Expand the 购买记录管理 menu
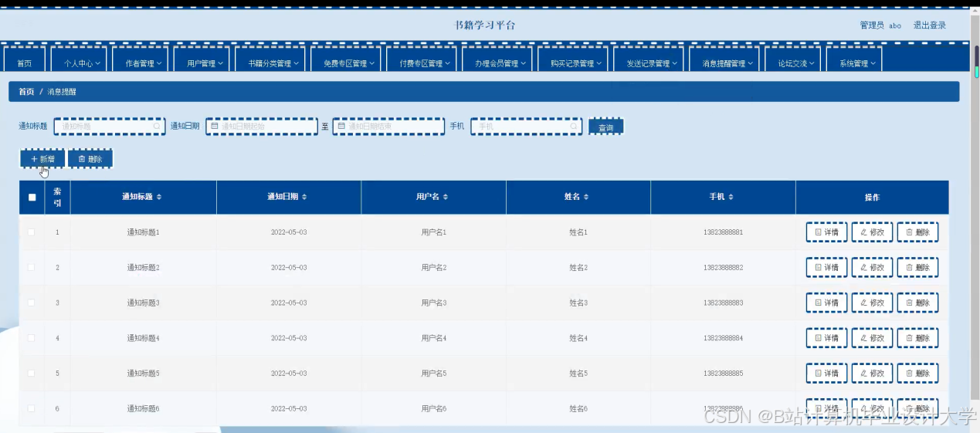980x433 pixels. click(x=572, y=61)
